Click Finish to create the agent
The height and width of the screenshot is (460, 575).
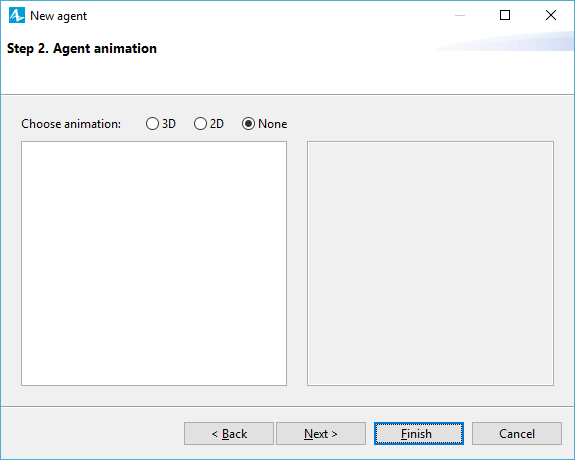point(419,434)
